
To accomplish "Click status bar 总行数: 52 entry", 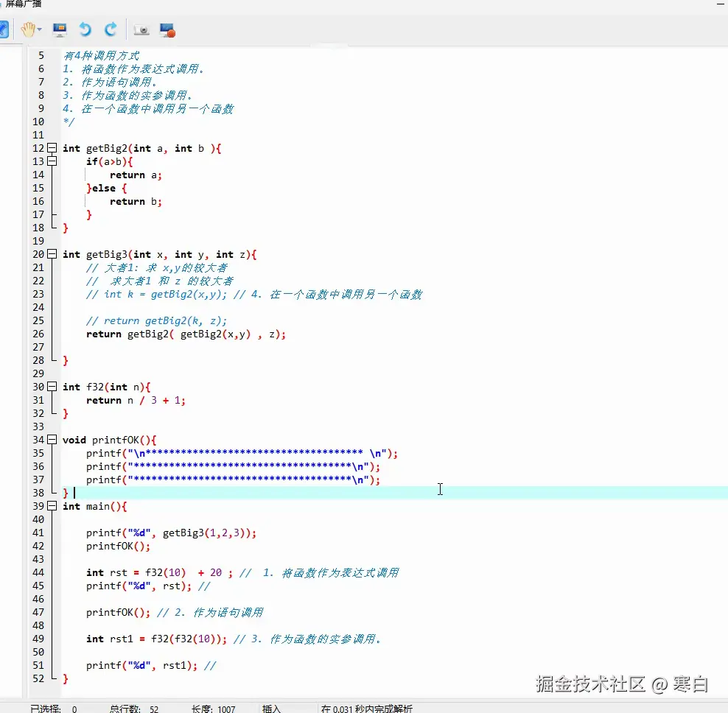I will (134, 709).
